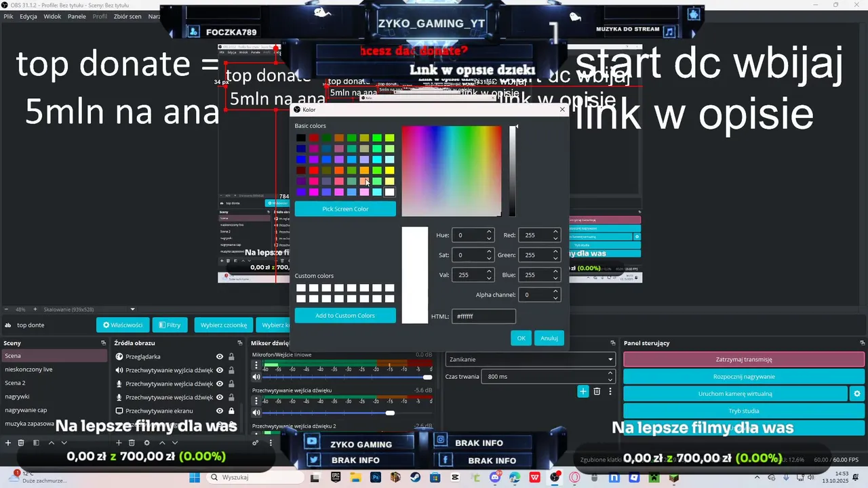Screen dimensions: 868x488
Task: Move source down in Źródła obrazu
Action: point(174,443)
